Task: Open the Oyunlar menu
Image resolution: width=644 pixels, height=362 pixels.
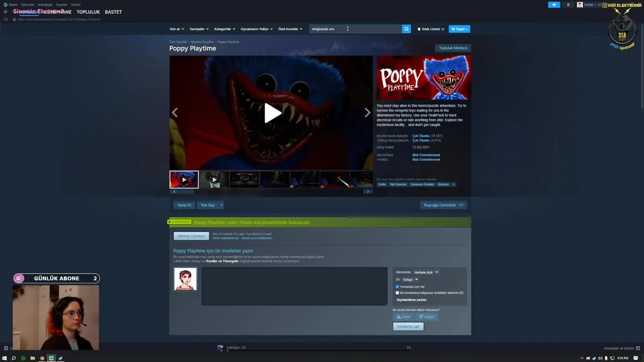Action: click(x=62, y=5)
